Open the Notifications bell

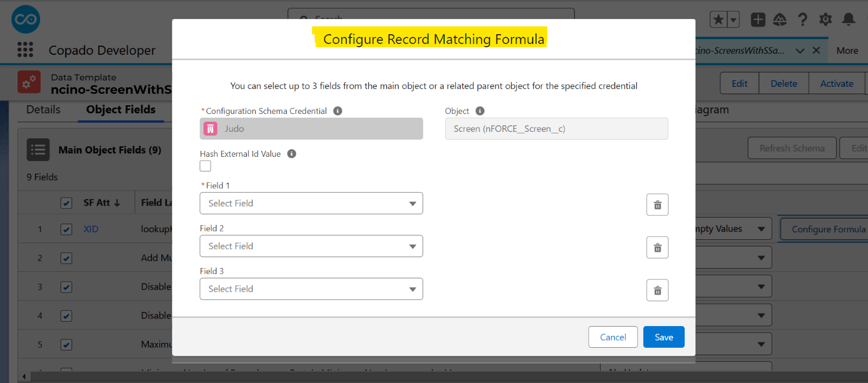(x=848, y=20)
